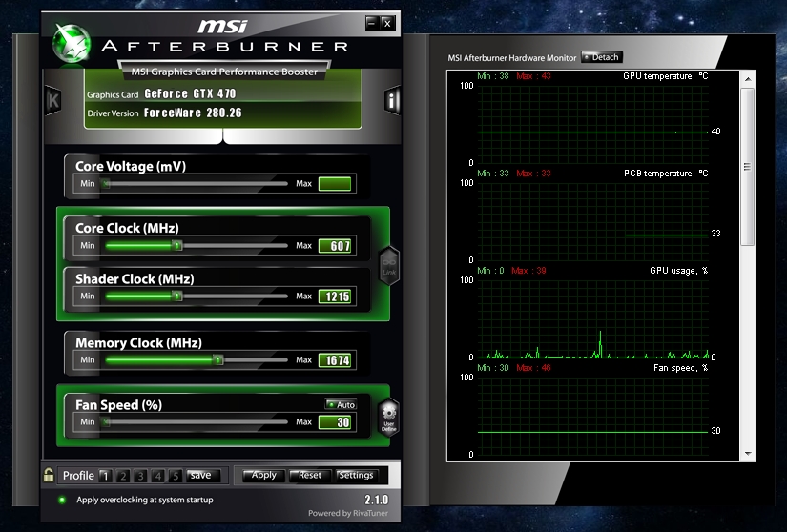
Task: Enable the fan speed Auto toggle
Action: tap(341, 404)
